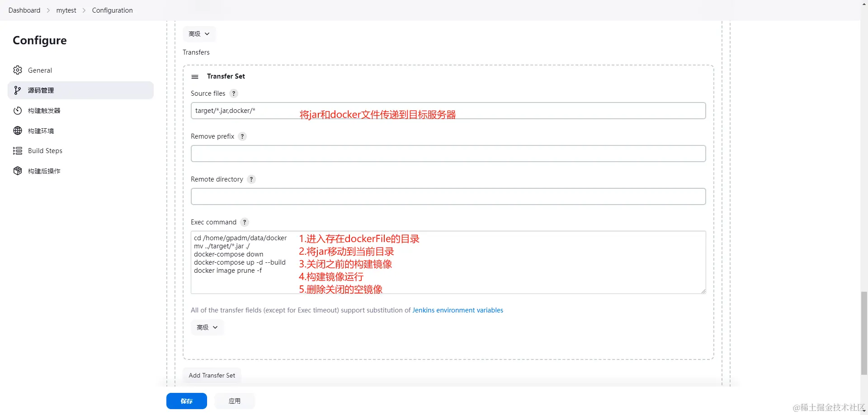The width and height of the screenshot is (868, 415).
Task: Click the Transfers label
Action: [196, 52]
